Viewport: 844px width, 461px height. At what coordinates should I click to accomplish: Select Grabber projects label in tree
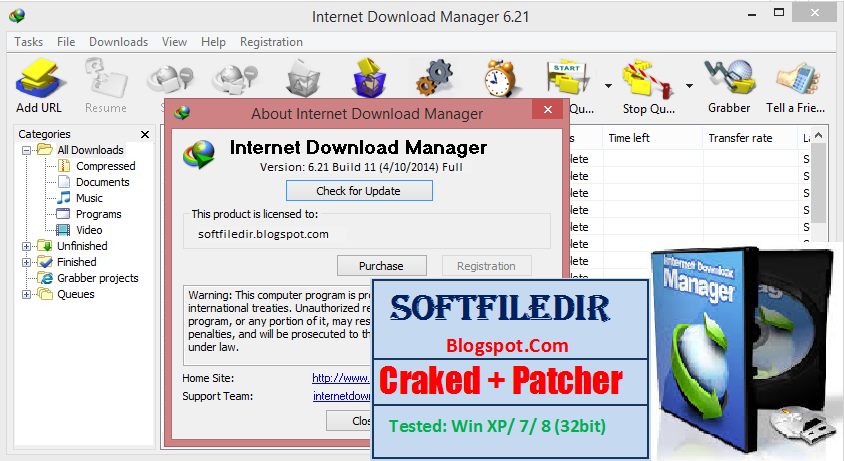(x=98, y=278)
